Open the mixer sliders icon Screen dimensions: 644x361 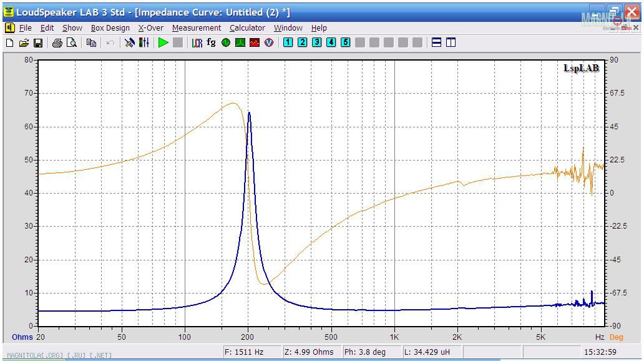click(x=144, y=42)
